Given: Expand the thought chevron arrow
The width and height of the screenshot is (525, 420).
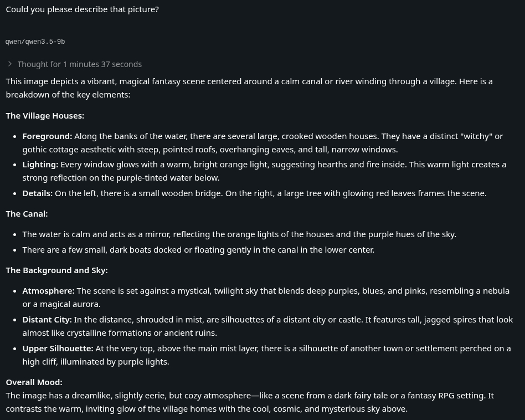Looking at the screenshot, I should coord(10,64).
